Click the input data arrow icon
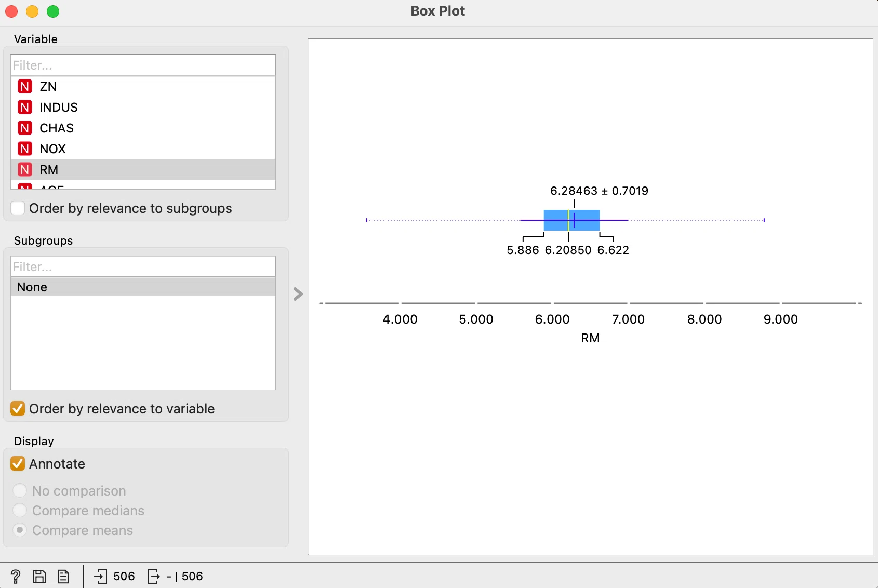 click(101, 577)
